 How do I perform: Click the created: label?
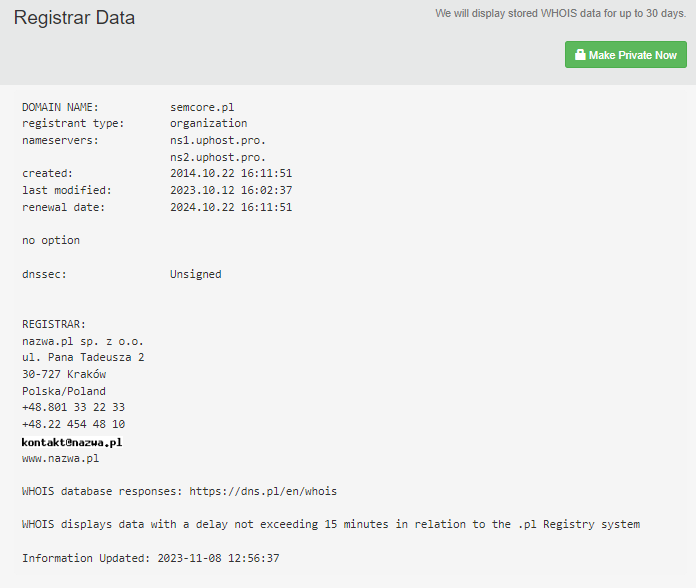pos(47,173)
